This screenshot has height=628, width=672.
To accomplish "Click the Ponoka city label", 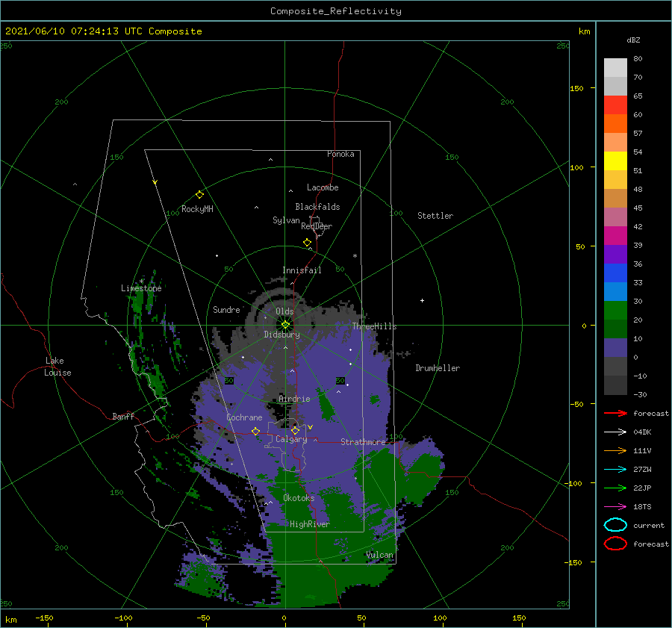I will pos(340,154).
